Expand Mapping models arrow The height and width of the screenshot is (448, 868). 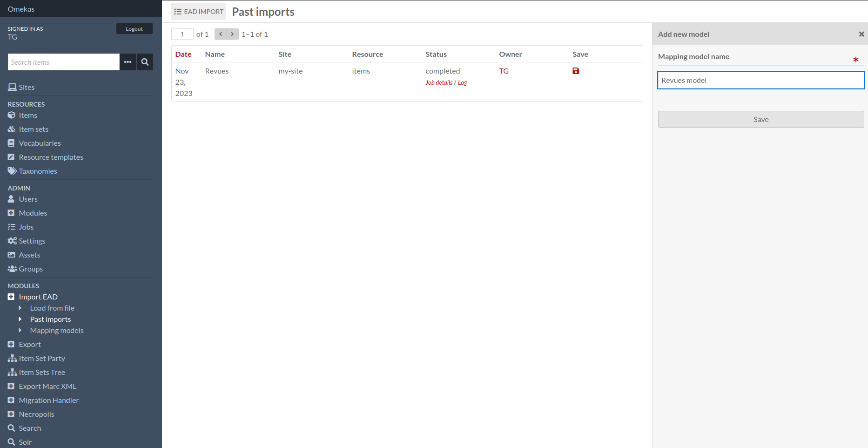coord(20,330)
